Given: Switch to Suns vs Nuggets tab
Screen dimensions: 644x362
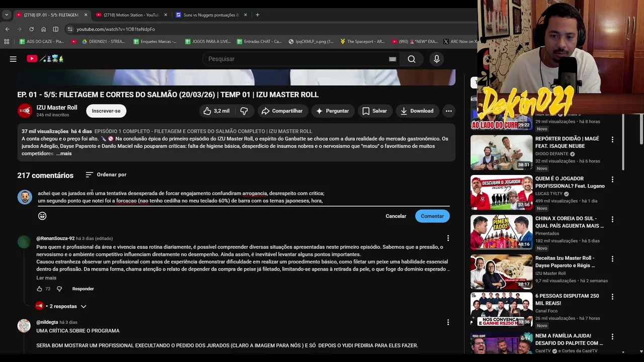Looking at the screenshot, I should pos(211,15).
